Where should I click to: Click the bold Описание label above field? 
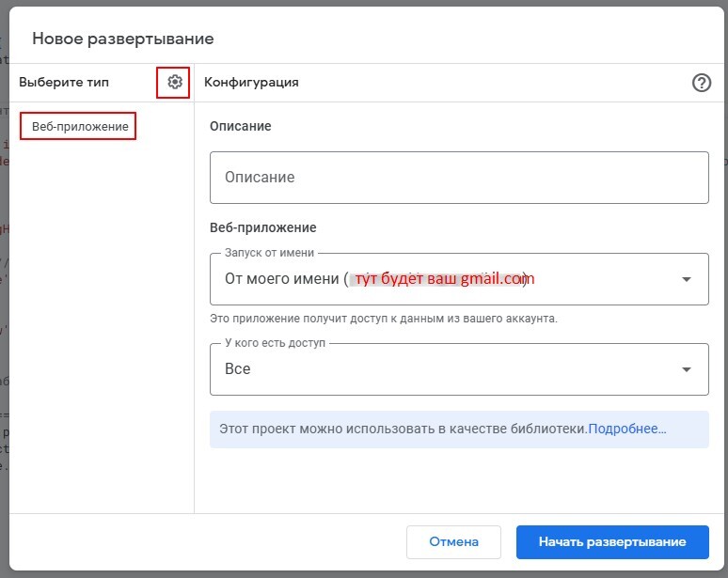[x=241, y=126]
